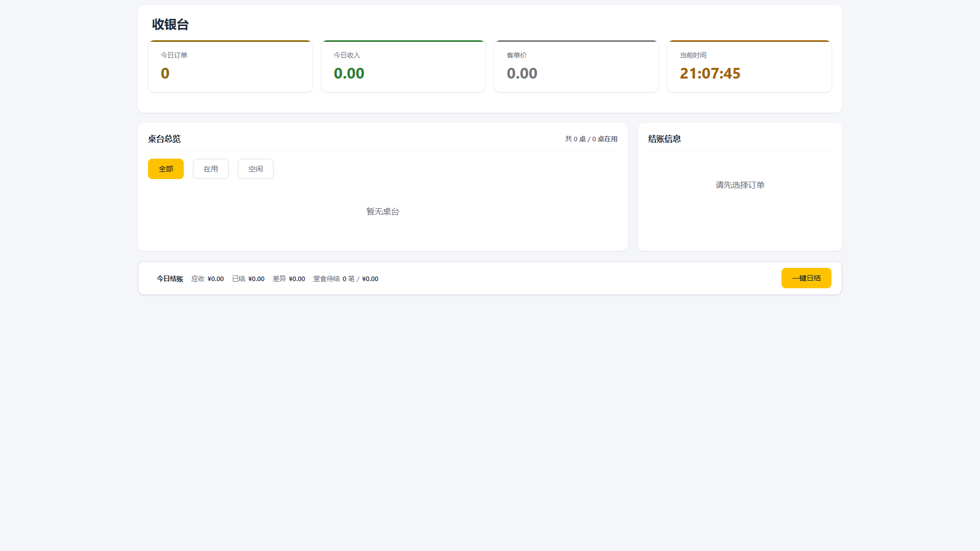Click the 当前时间 clock card
Image resolution: width=980 pixels, height=551 pixels.
pos(749,66)
